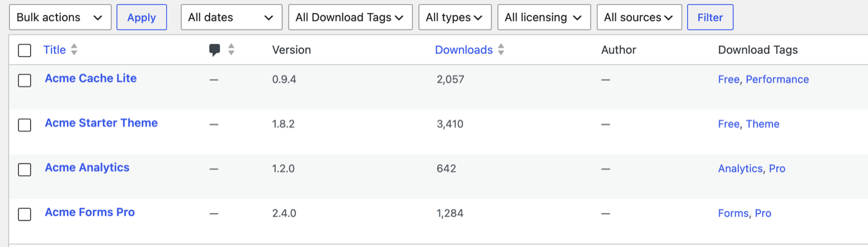The width and height of the screenshot is (868, 247).
Task: Click the sort arrows beside Title
Action: 74,50
